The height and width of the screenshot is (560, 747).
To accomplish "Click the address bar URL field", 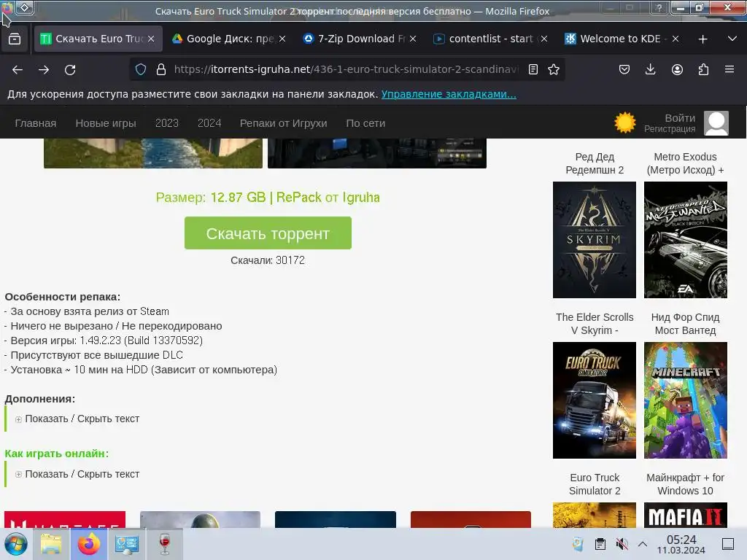I will pyautogui.click(x=347, y=69).
